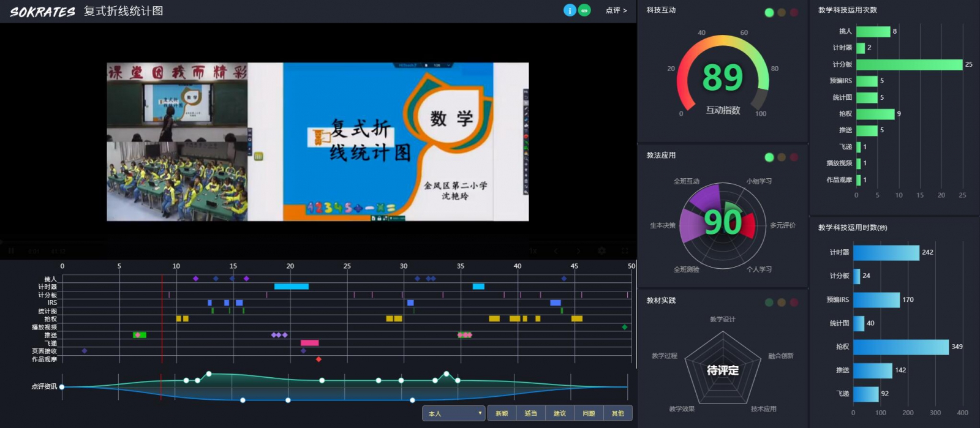The image size is (980, 428).
Task: Select the 新颖 comment tab
Action: coord(502,413)
